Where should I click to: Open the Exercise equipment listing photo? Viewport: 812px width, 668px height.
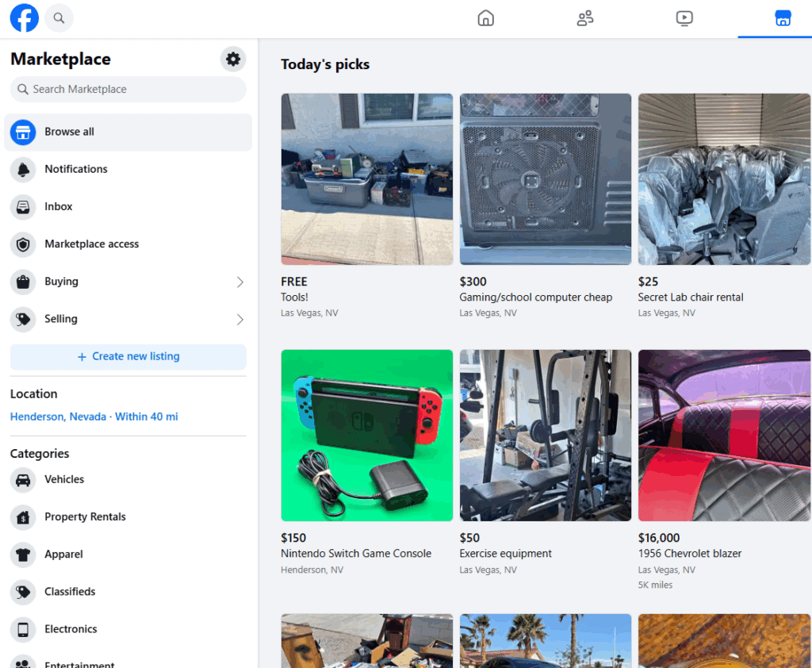point(546,436)
